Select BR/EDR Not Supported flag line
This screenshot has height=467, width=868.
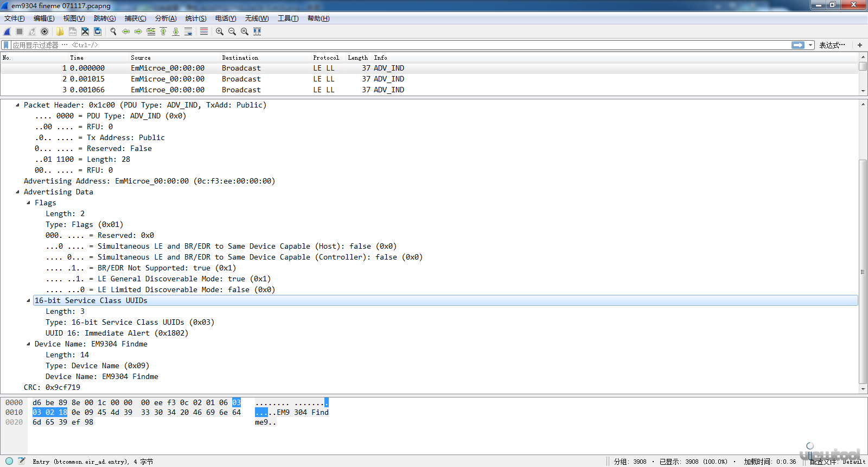(141, 268)
